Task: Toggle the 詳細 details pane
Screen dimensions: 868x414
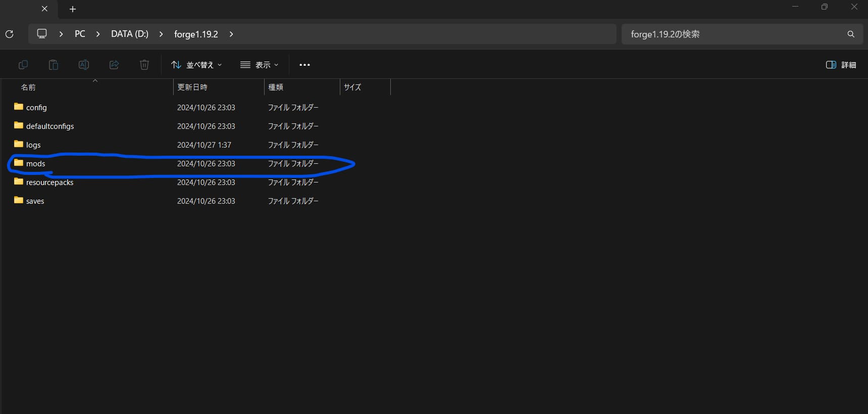Action: [841, 65]
